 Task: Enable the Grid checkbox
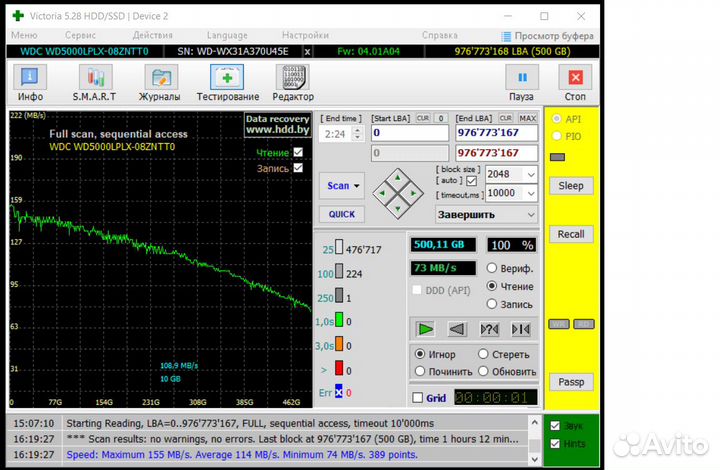coord(417,397)
